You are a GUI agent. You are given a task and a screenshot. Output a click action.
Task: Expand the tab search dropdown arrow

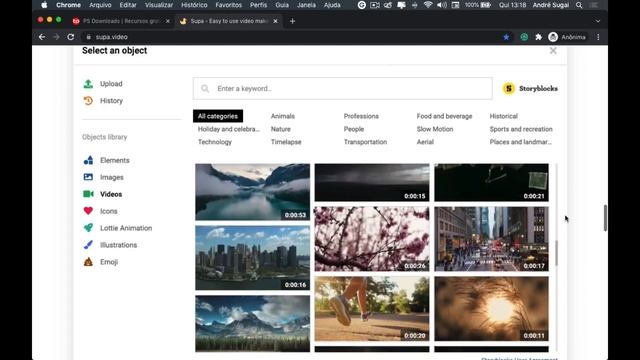[x=598, y=21]
